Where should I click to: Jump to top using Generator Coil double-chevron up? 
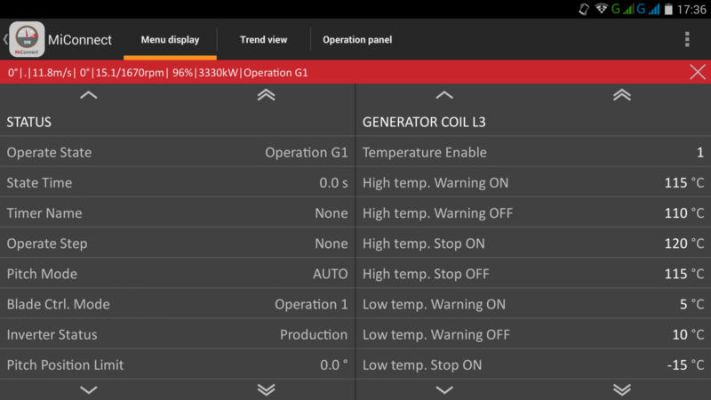pos(621,95)
